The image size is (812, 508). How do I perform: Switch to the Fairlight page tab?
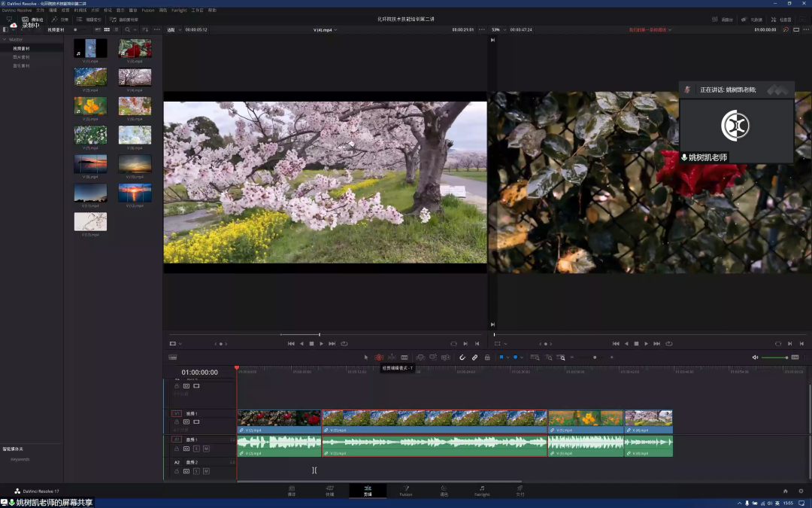coord(482,491)
